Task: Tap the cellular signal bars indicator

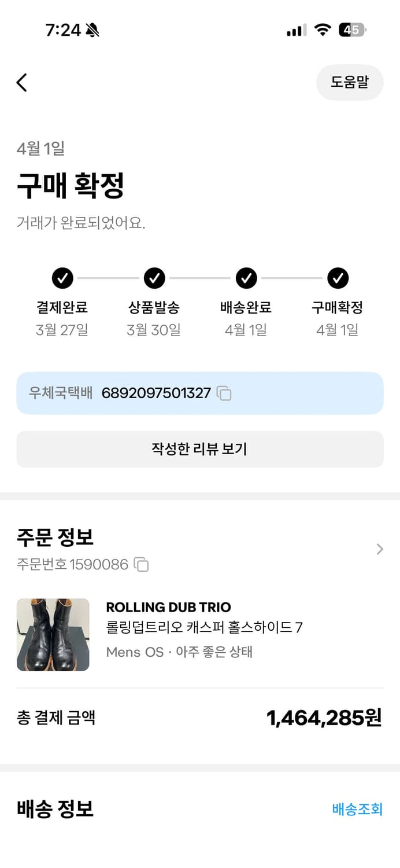Action: 295,29
